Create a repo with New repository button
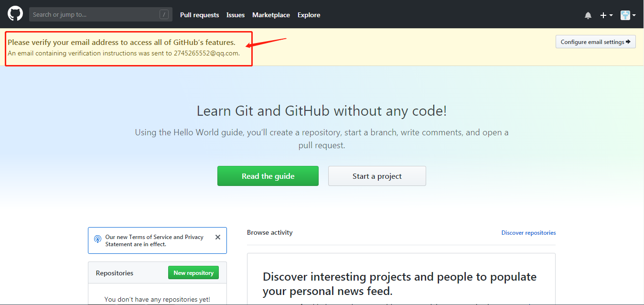Viewport: 644px width, 305px height. click(193, 272)
